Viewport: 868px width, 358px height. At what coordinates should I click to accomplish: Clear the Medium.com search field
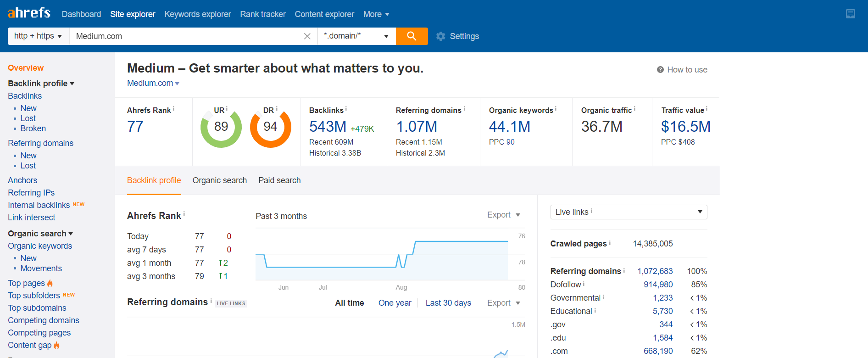tap(307, 36)
